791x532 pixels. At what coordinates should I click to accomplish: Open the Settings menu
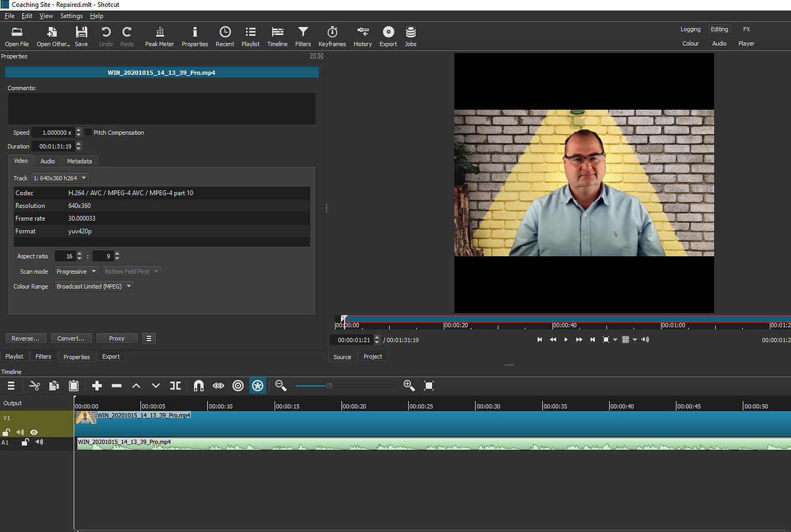click(x=72, y=16)
